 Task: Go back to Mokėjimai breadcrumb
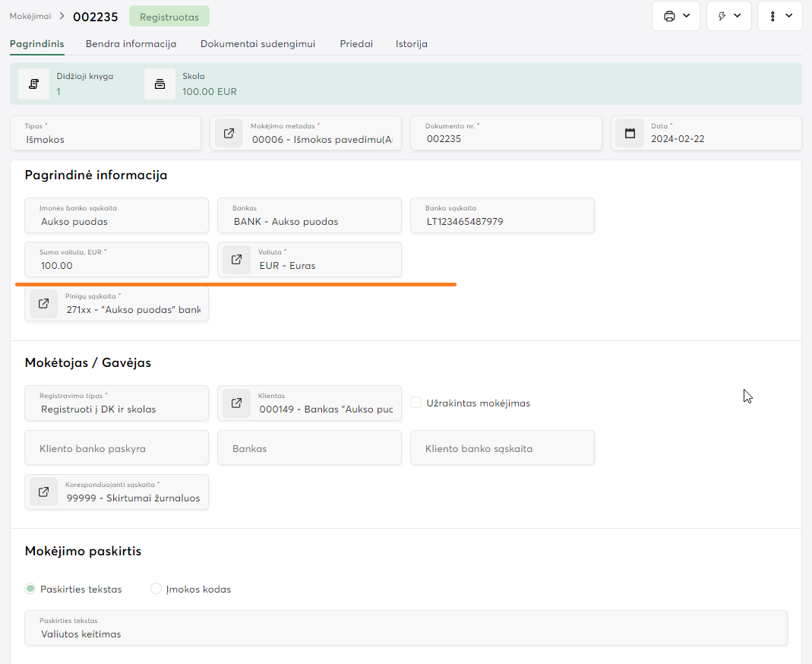pyautogui.click(x=30, y=16)
